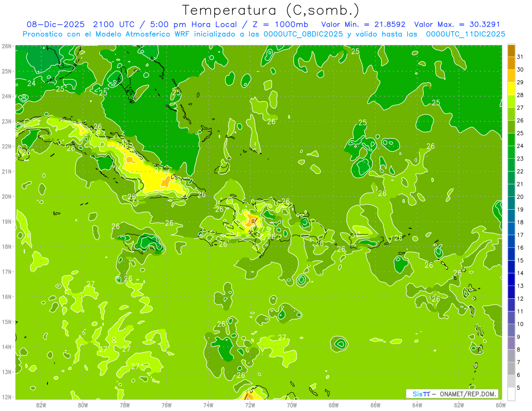
Task: Click the title 'Temperatura (C,somb.)'
Action: 271,10
